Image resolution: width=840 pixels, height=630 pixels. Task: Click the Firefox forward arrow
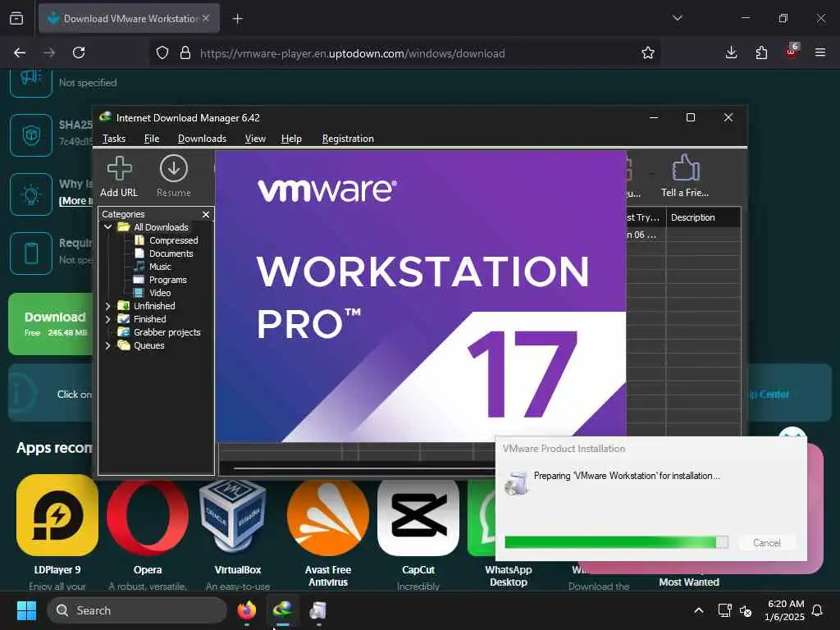point(49,52)
